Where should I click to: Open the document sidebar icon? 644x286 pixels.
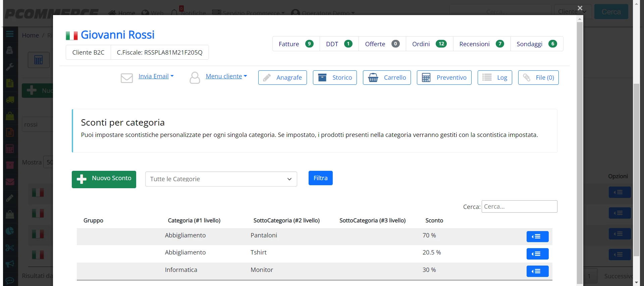click(10, 83)
